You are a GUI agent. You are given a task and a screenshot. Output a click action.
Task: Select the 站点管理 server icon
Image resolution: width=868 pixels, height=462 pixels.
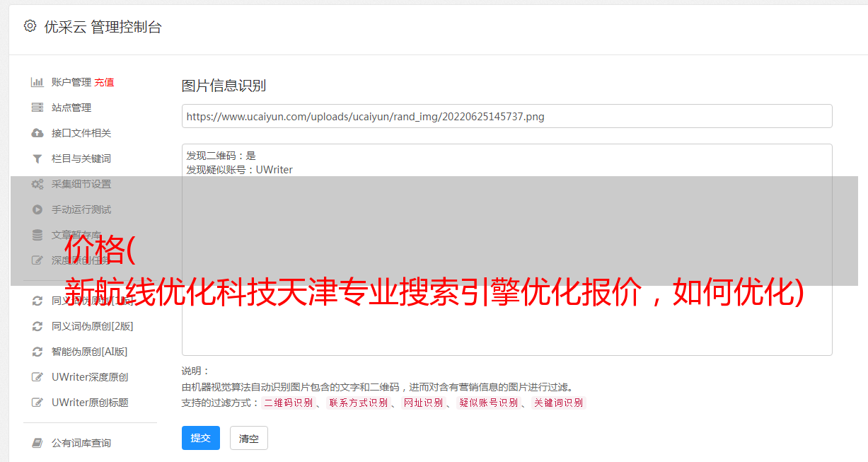[x=37, y=108]
